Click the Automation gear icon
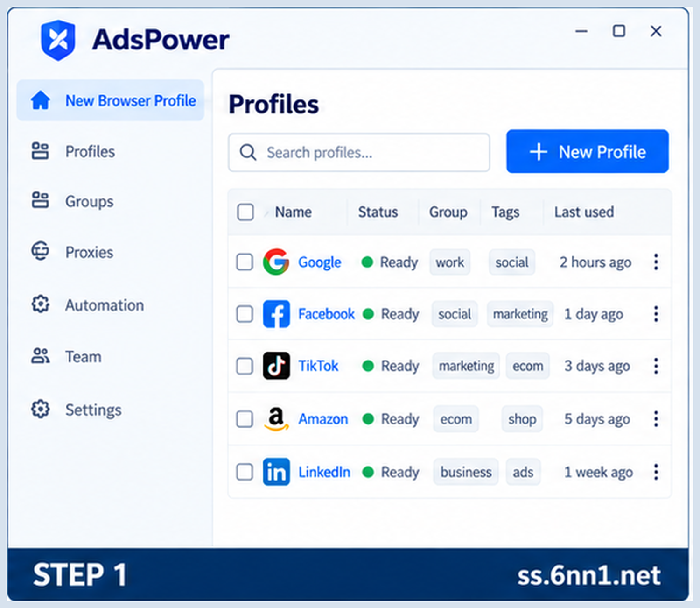Screen dimensions: 700x608 (x=40, y=304)
